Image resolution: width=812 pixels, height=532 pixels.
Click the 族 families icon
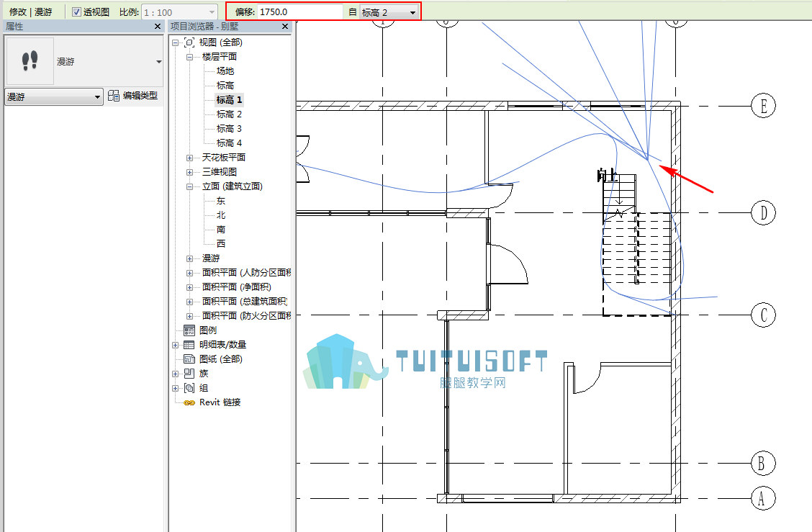pyautogui.click(x=189, y=374)
